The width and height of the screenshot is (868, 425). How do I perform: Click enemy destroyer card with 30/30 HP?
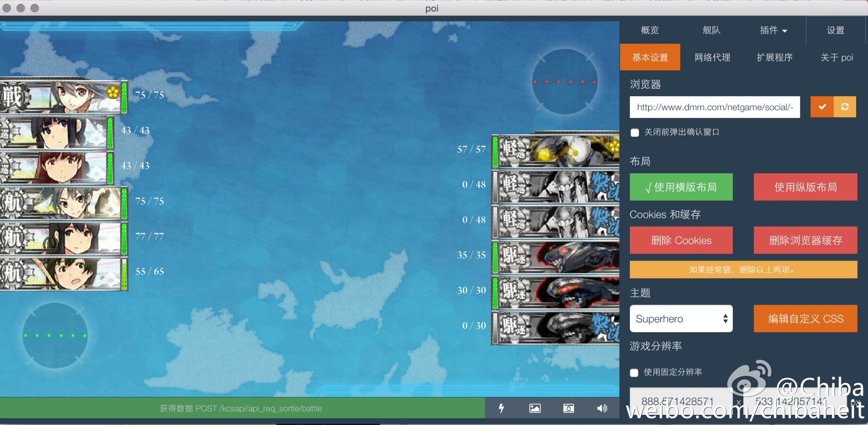(555, 292)
